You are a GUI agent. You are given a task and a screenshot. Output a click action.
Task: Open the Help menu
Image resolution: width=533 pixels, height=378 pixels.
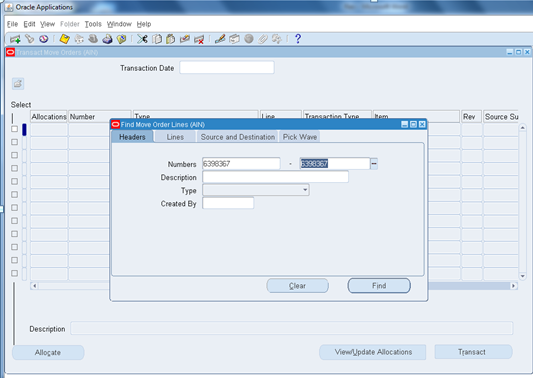(x=144, y=24)
